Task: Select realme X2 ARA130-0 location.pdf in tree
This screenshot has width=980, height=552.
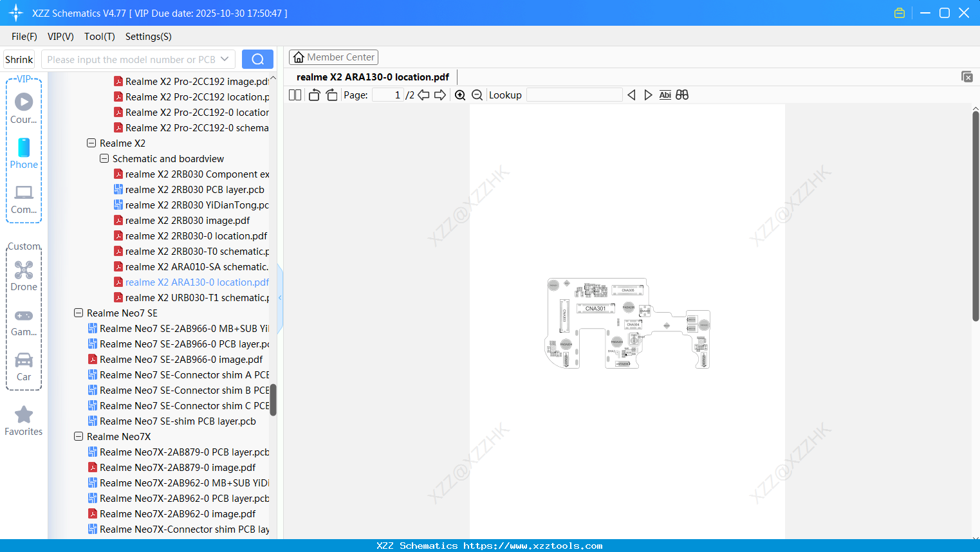Action: pyautogui.click(x=191, y=282)
